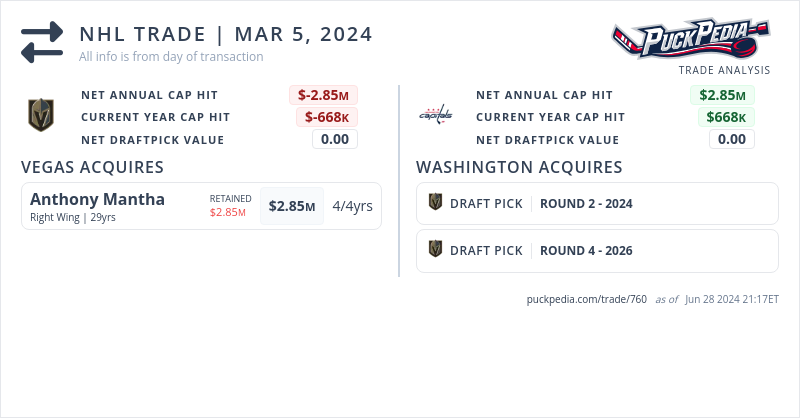The width and height of the screenshot is (800, 418).
Task: Click Vegas logo on Round 4 pick
Action: 435,250
